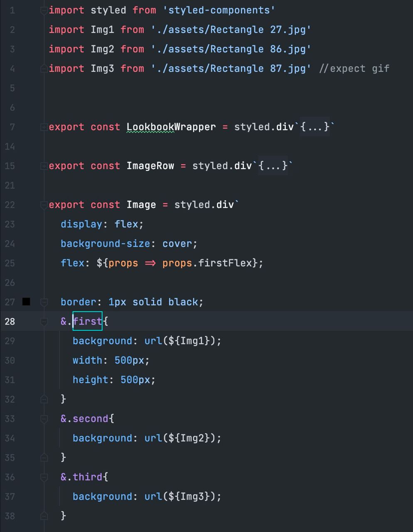Click './assets/Rectangle 87.jpg' path string
This screenshot has width=413, height=532.
pos(231,69)
